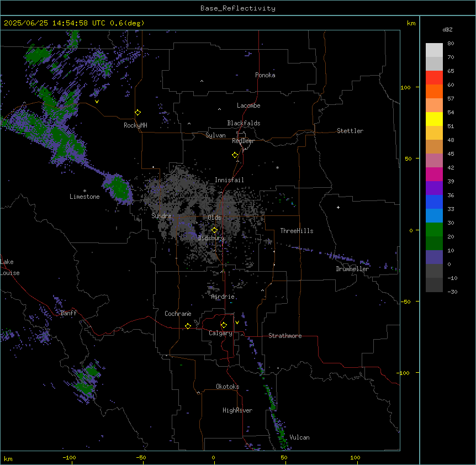Click the Didsbury city label
The image size is (476, 465).
pyautogui.click(x=211, y=238)
